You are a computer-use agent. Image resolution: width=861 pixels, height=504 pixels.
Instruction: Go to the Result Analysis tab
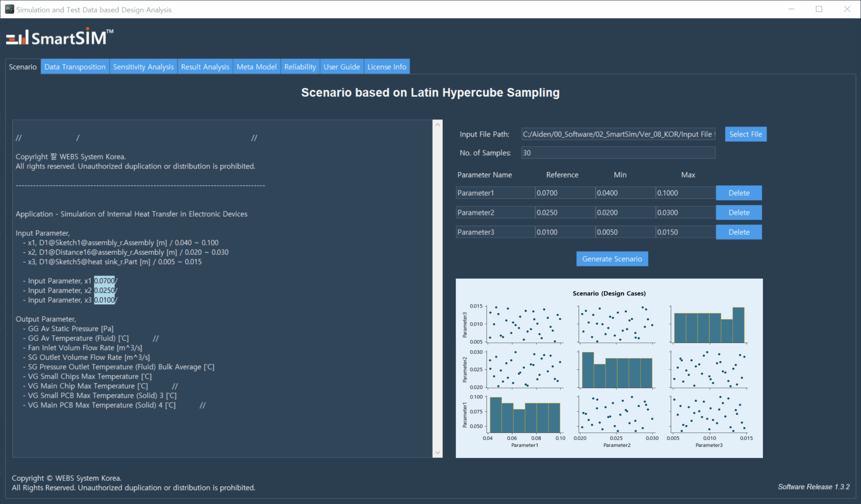click(x=205, y=67)
